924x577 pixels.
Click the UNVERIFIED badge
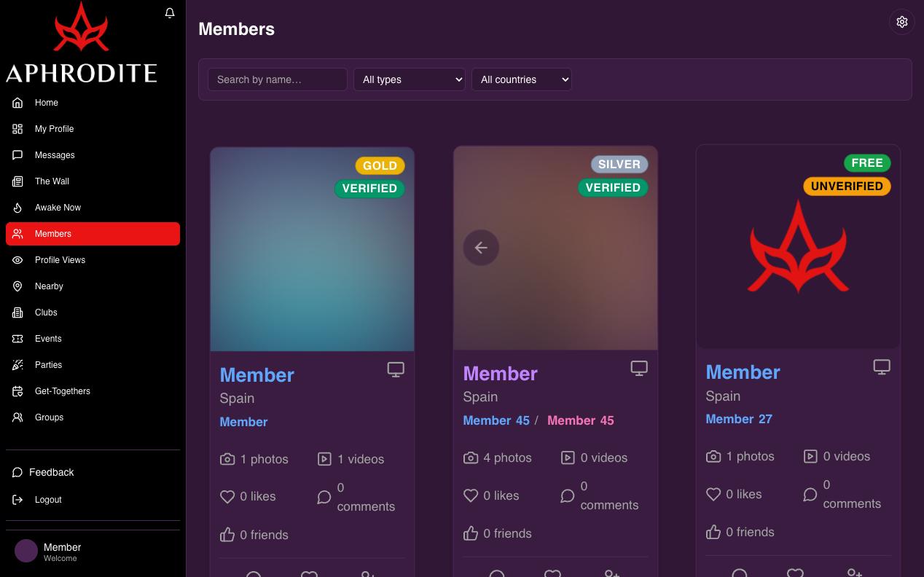point(847,186)
